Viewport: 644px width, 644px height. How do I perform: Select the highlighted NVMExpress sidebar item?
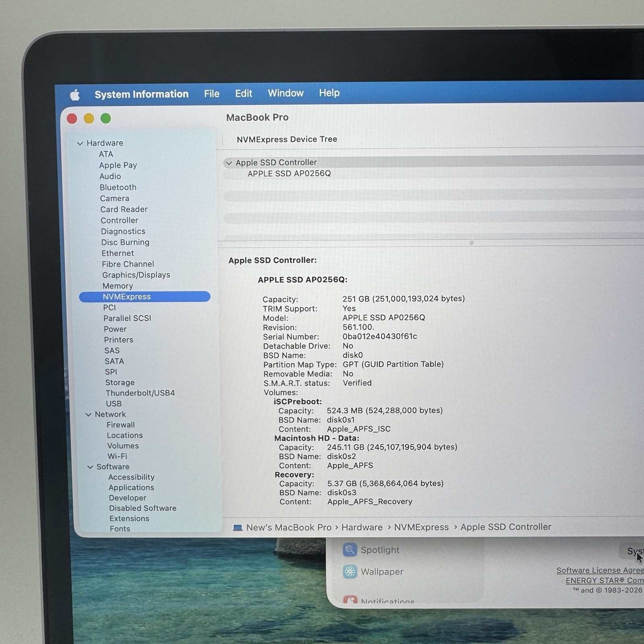click(144, 297)
